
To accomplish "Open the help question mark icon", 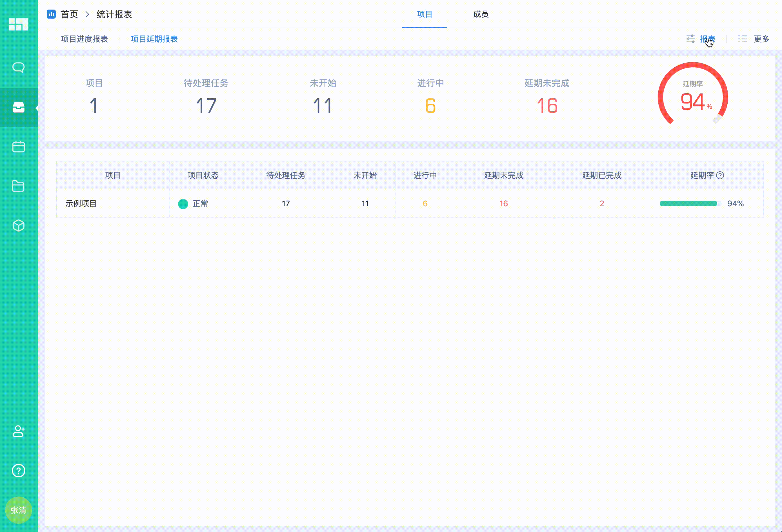I will [x=19, y=471].
